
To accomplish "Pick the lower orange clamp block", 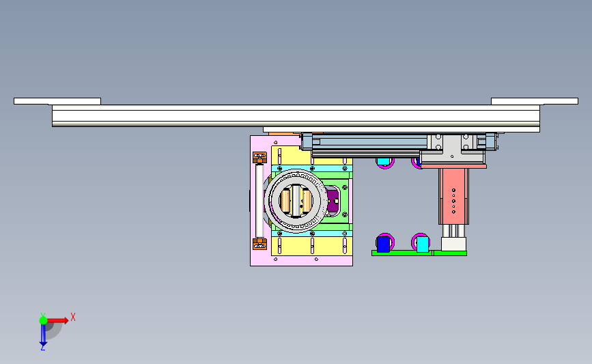I will click(259, 244).
